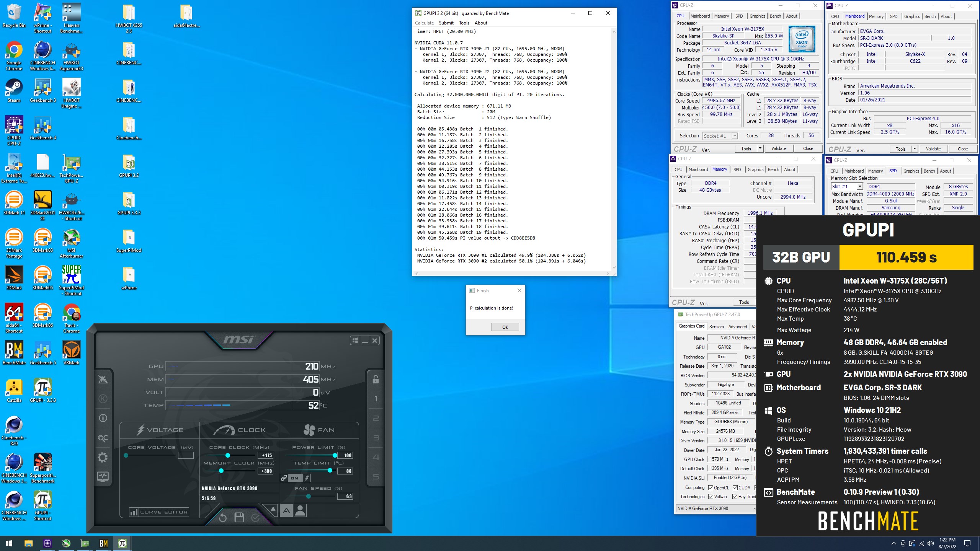Select Afterburner profile slot 1
The height and width of the screenshot is (551, 980).
[376, 399]
